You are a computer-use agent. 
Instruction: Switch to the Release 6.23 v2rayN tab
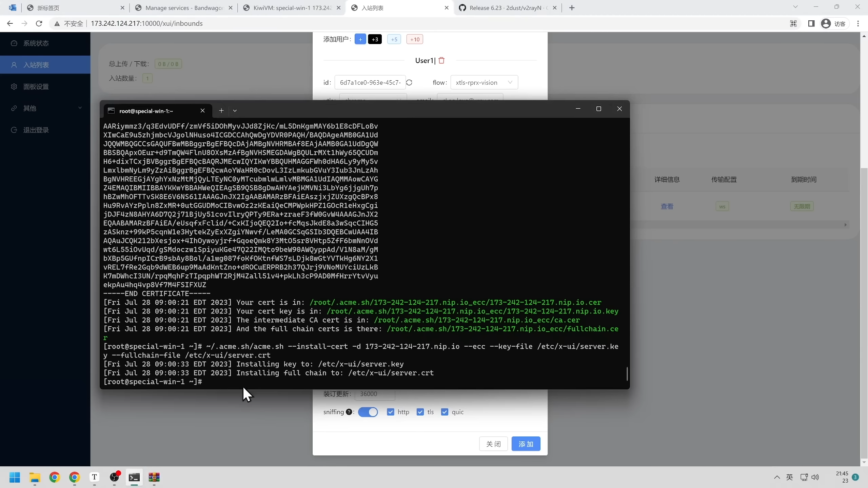coord(508,8)
